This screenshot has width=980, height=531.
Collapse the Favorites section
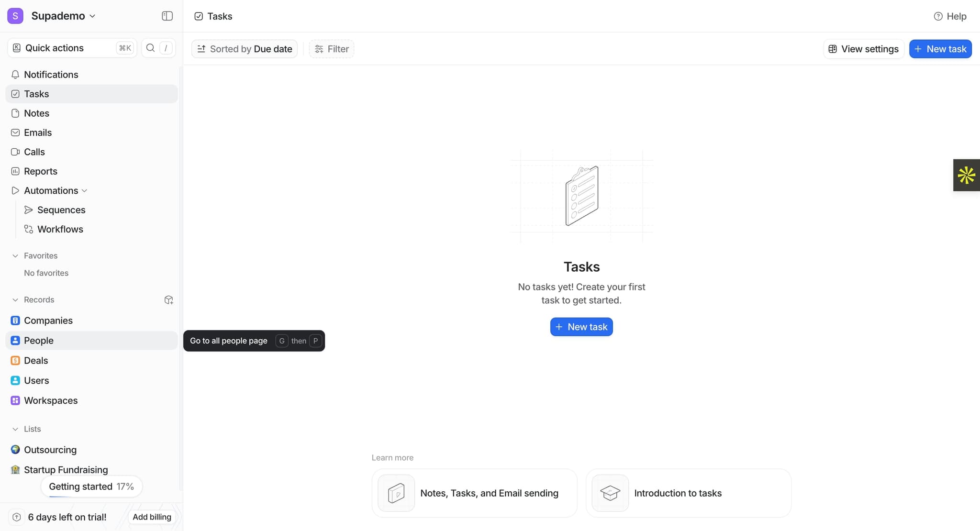click(15, 256)
